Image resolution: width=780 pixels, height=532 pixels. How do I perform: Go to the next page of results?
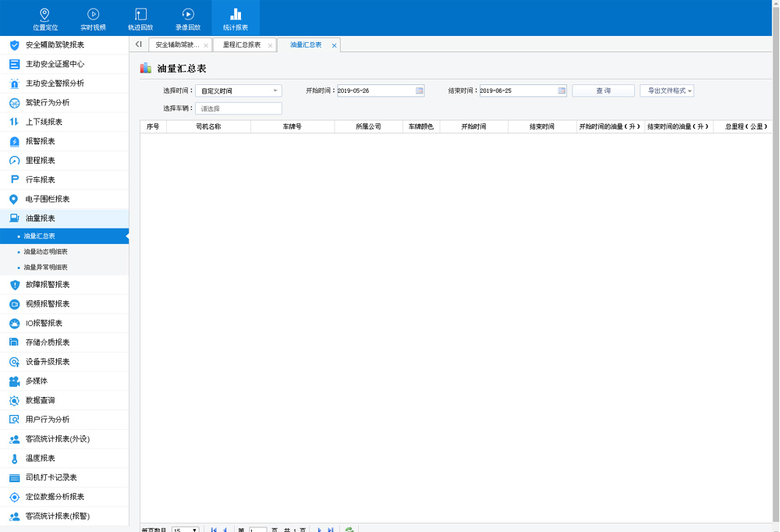pos(319,529)
